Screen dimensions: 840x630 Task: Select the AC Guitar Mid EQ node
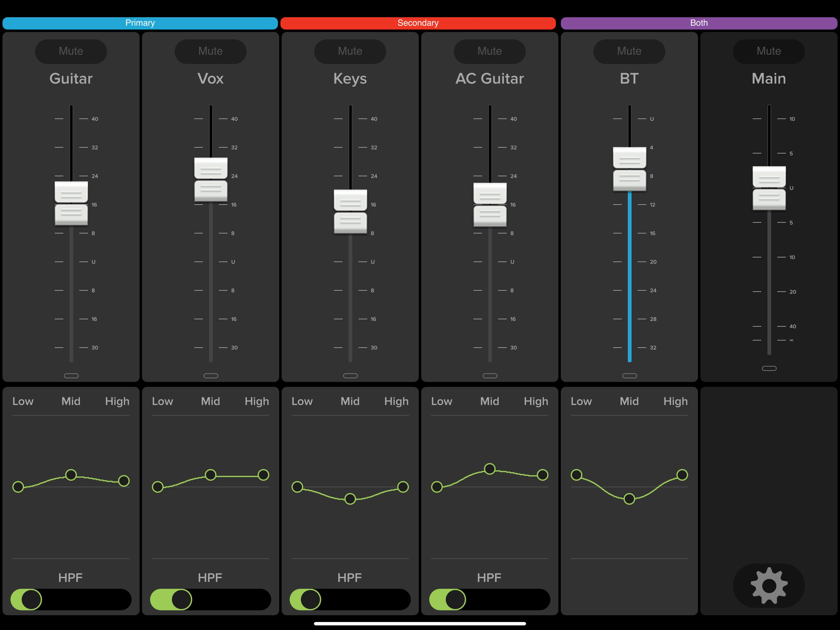tap(490, 469)
